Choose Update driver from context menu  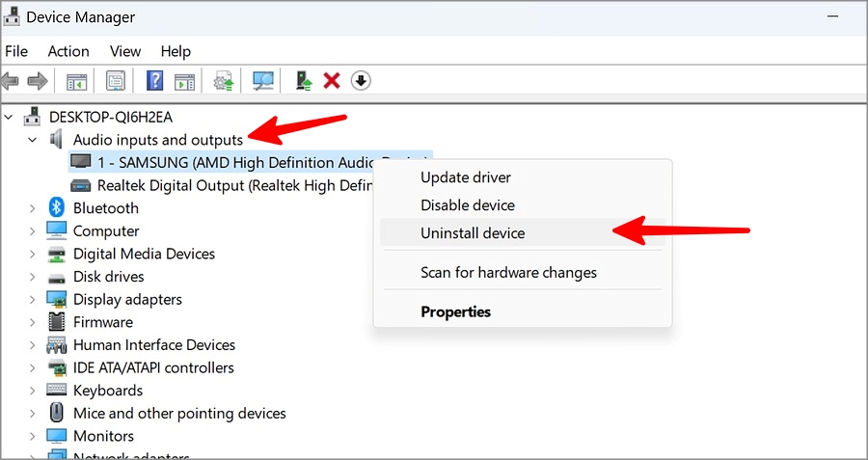(523, 177)
